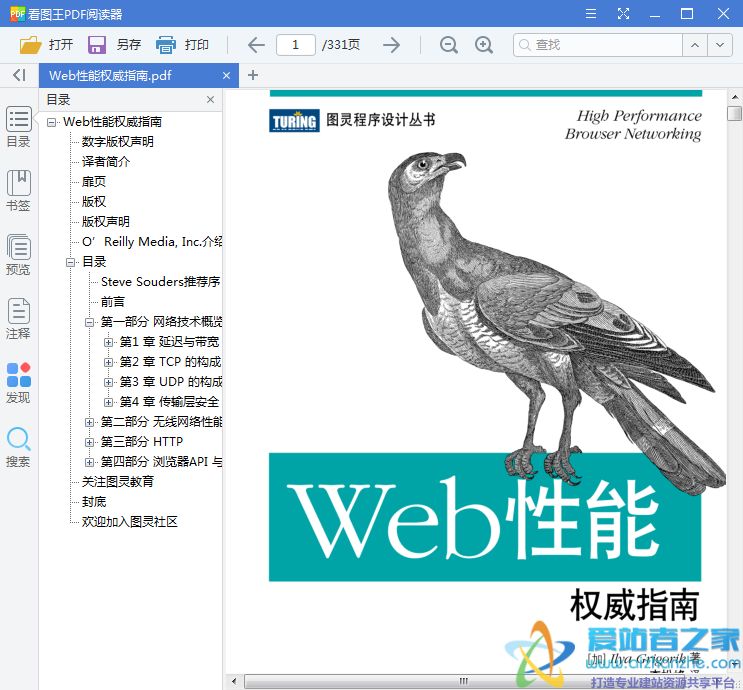Screen dimensions: 743x690
Task: Go to the previous page arrow
Action: pos(256,45)
